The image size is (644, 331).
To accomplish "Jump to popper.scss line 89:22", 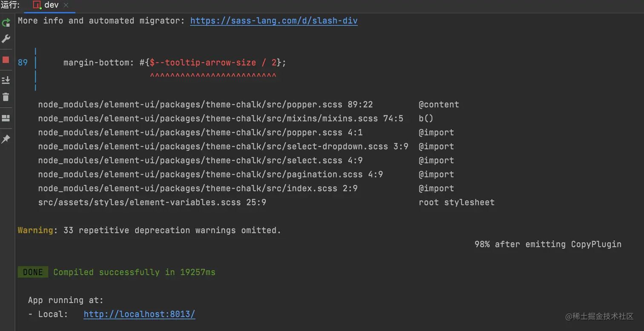I will click(204, 104).
